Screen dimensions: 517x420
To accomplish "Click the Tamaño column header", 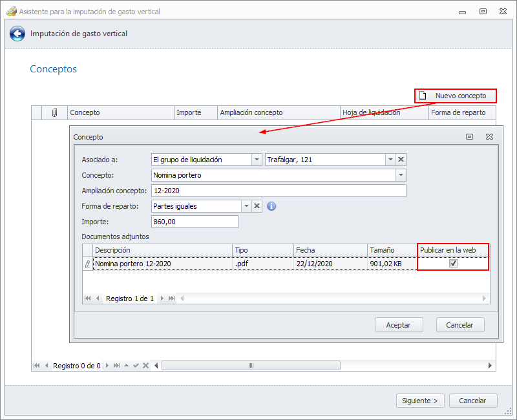I will click(x=392, y=250).
